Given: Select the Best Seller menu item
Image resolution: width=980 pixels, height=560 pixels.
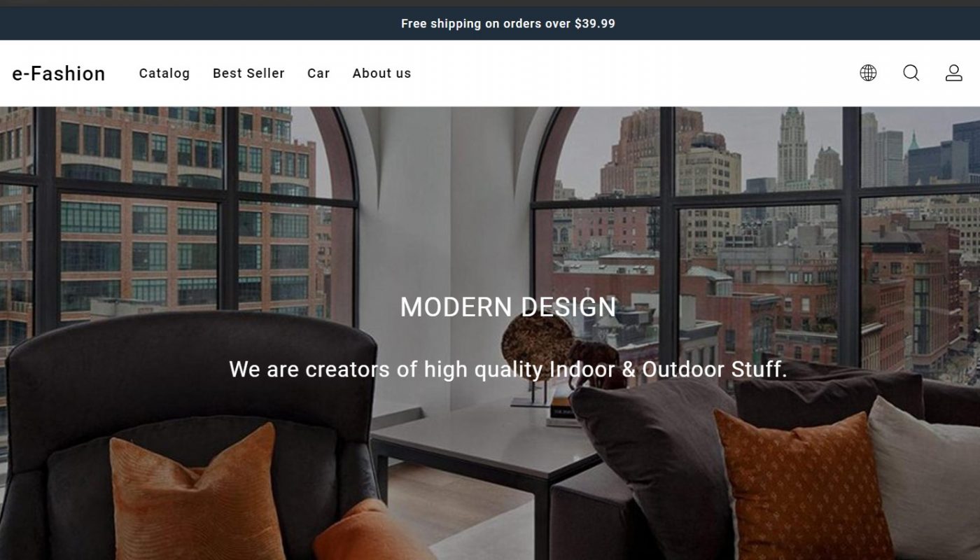Looking at the screenshot, I should [248, 73].
